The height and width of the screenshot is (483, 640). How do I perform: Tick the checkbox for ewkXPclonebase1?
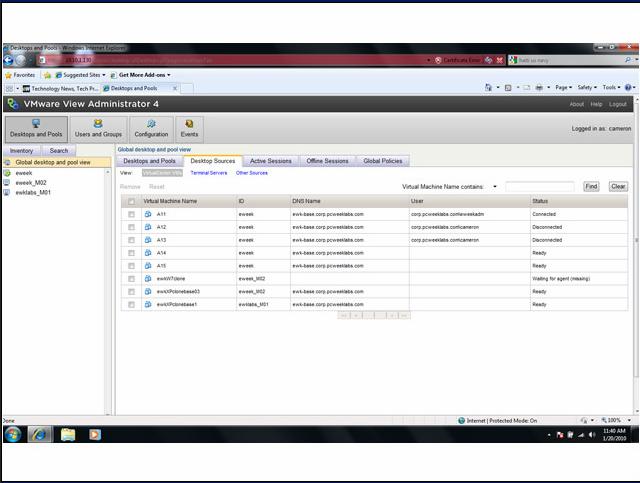[x=131, y=305]
